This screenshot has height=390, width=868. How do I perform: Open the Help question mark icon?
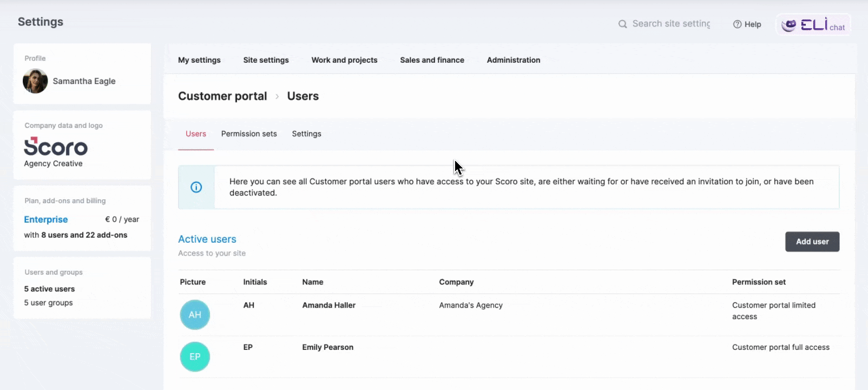click(x=737, y=24)
